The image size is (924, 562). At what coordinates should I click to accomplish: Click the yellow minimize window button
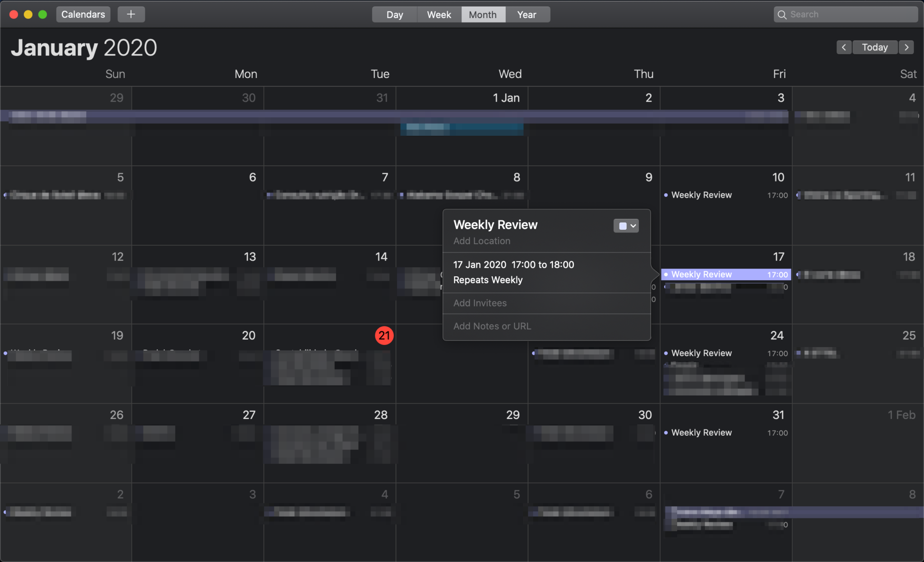[x=28, y=14]
